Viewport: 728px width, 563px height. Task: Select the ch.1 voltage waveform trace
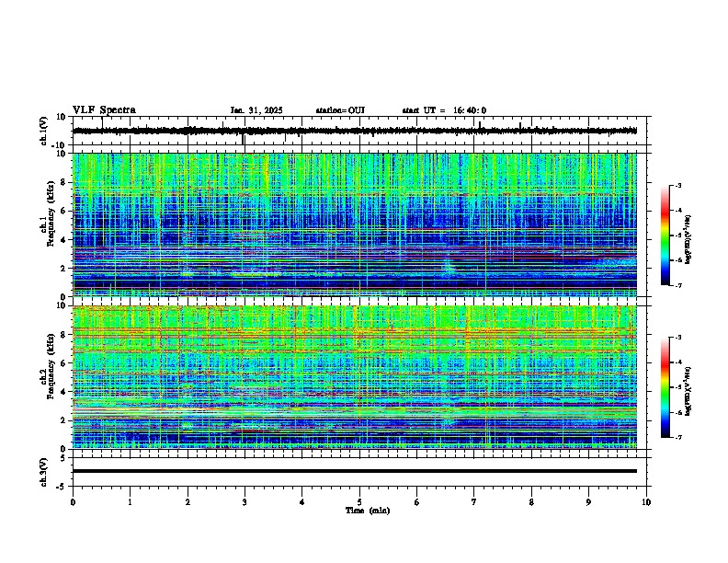(355, 131)
